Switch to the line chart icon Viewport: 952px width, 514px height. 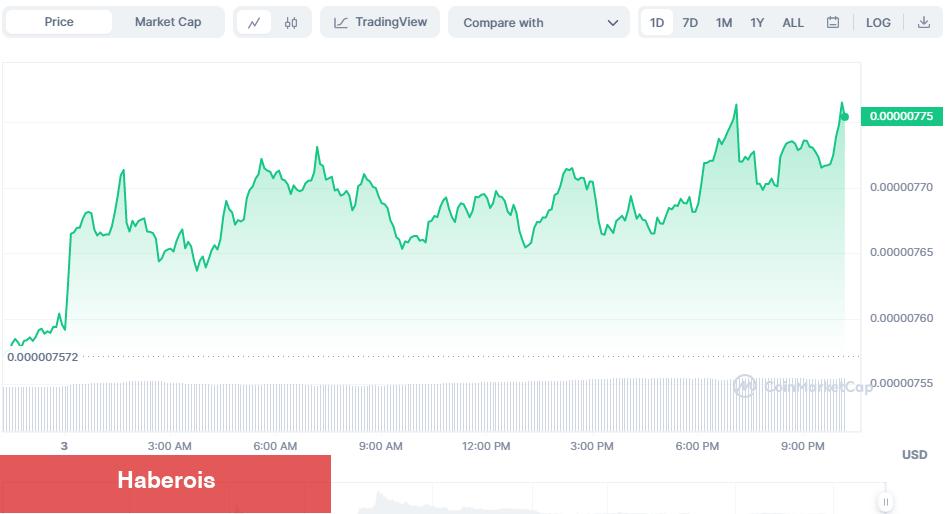tap(254, 22)
